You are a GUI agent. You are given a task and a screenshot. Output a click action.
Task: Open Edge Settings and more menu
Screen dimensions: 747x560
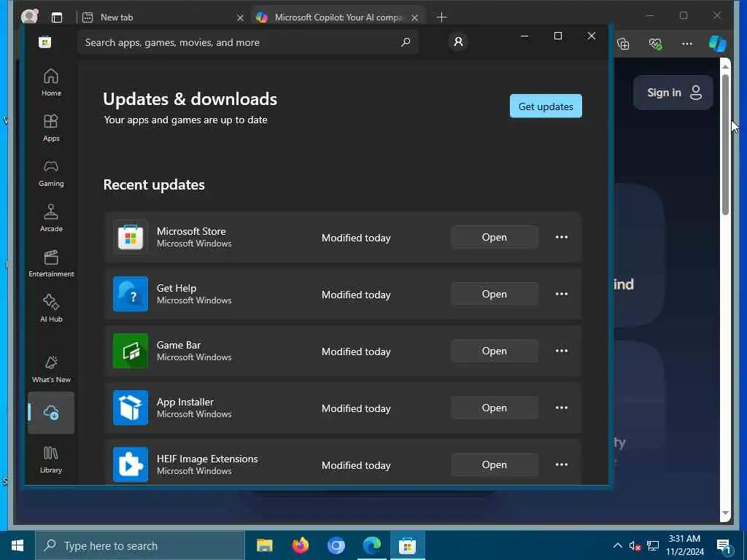[687, 44]
